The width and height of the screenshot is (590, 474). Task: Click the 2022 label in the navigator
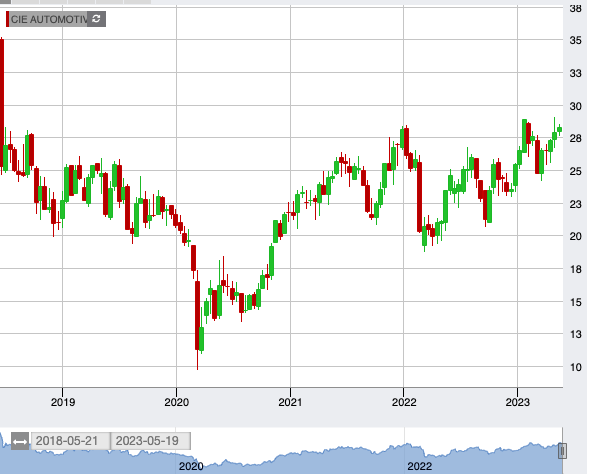[x=420, y=466]
